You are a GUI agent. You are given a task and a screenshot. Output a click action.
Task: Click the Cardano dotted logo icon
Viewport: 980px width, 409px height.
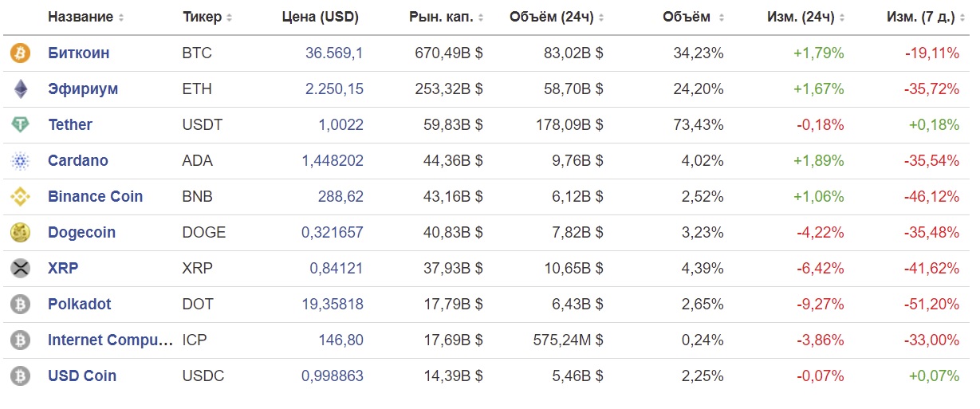[x=20, y=161]
